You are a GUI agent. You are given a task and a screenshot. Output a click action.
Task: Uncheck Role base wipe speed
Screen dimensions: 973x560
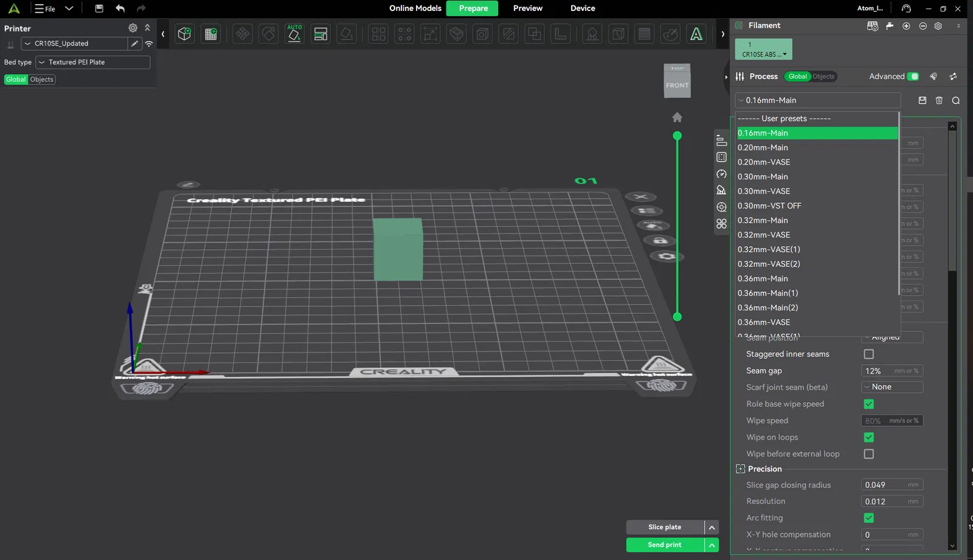(x=869, y=404)
